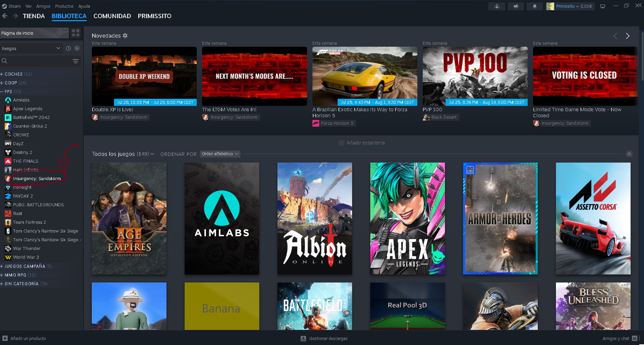Click Añadir estantería
Screen dimensions: 644x345
pyautogui.click(x=362, y=143)
